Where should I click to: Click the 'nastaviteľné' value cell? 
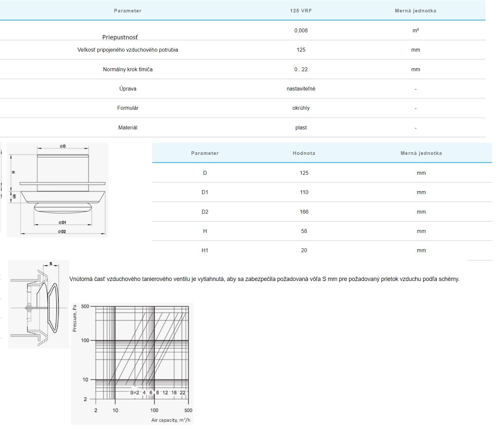pyautogui.click(x=301, y=89)
